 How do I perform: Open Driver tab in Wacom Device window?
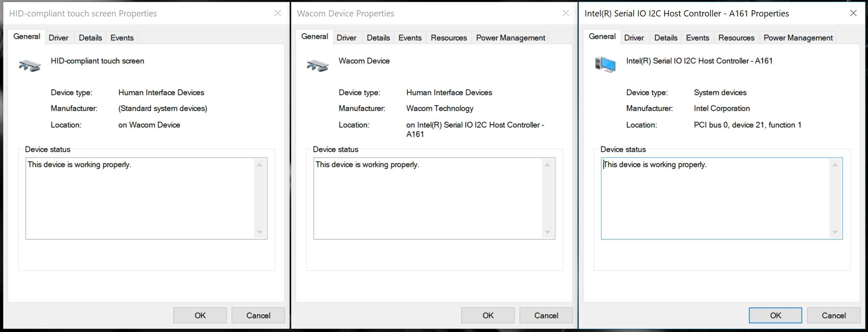point(347,38)
